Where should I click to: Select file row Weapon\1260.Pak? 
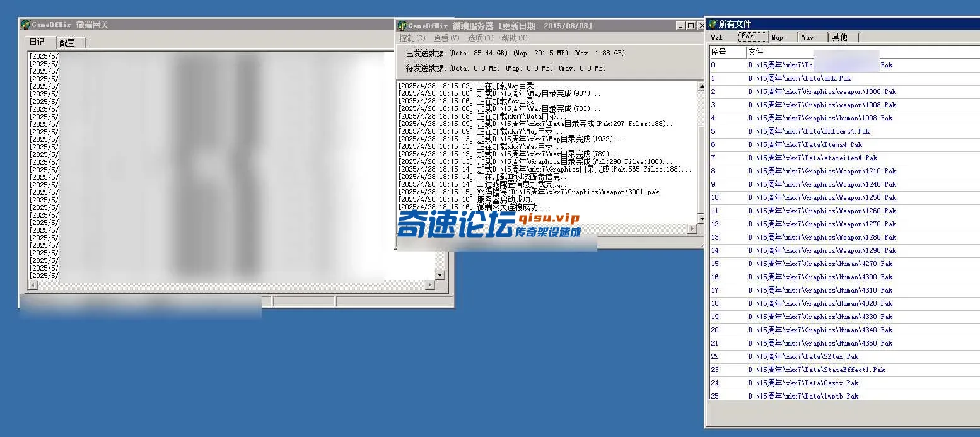point(844,211)
